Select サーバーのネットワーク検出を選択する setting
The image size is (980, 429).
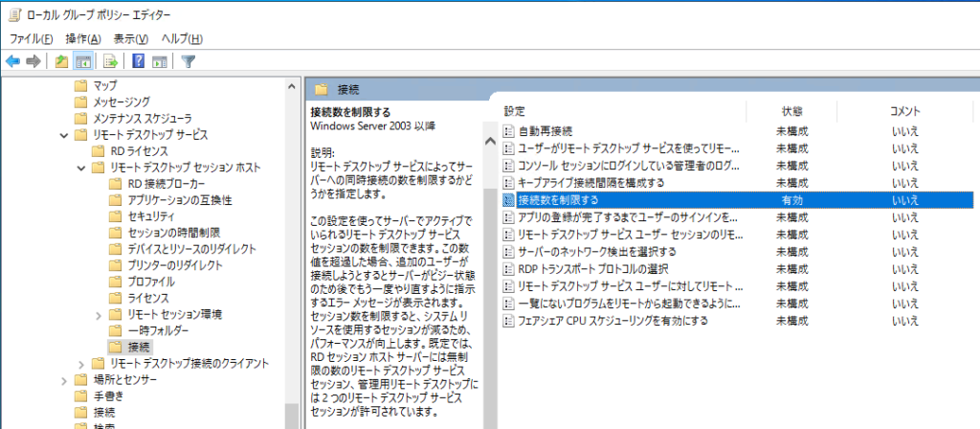tap(597, 252)
